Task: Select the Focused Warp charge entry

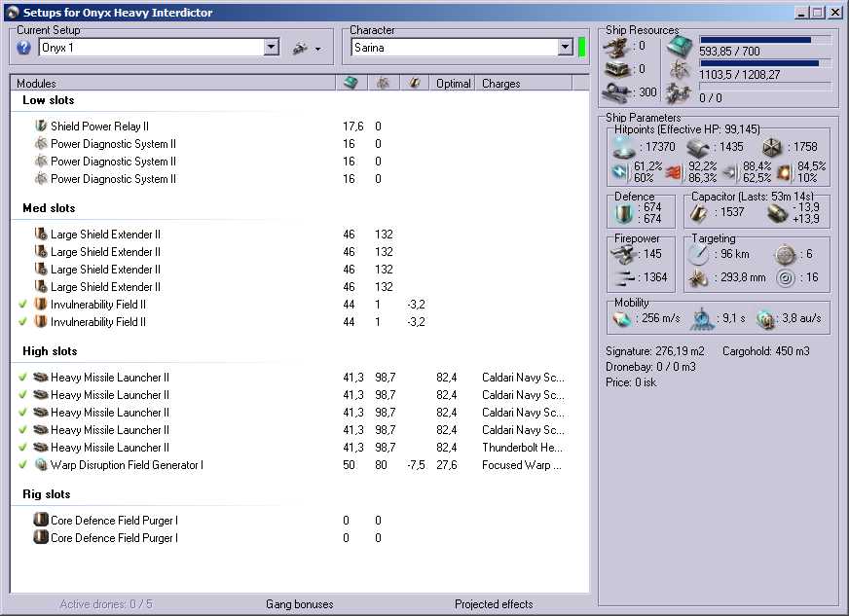Action: point(522,465)
